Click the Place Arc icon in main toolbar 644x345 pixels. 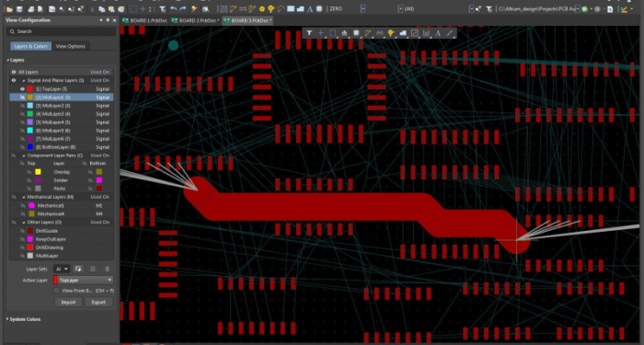[x=281, y=8]
